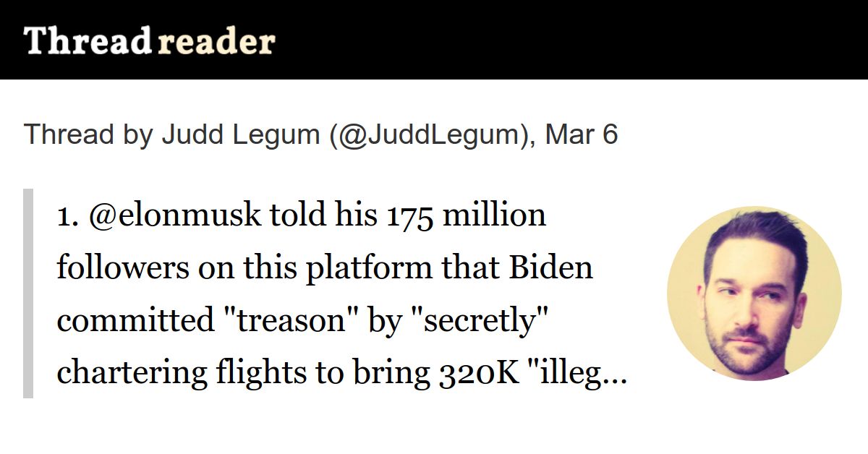The height and width of the screenshot is (454, 868).
Task: Click the white "Thread" word in header
Action: [x=88, y=41]
